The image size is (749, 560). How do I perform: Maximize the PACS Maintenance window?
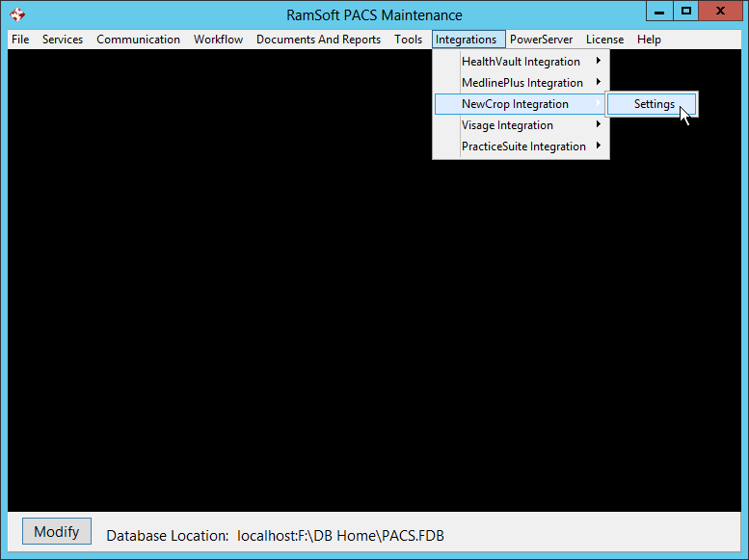(685, 12)
